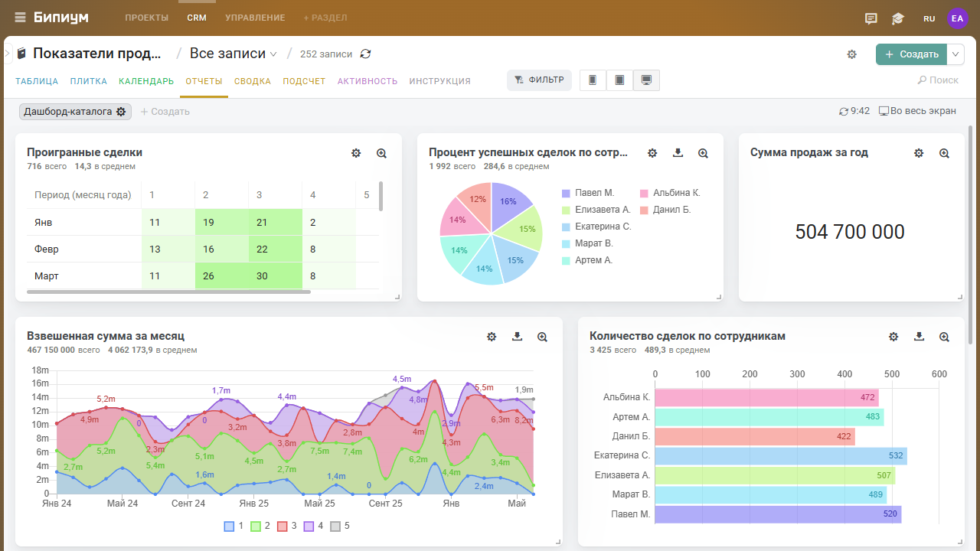Download Количество сделок по сотрудникам chart
Image resolution: width=980 pixels, height=551 pixels.
(919, 337)
